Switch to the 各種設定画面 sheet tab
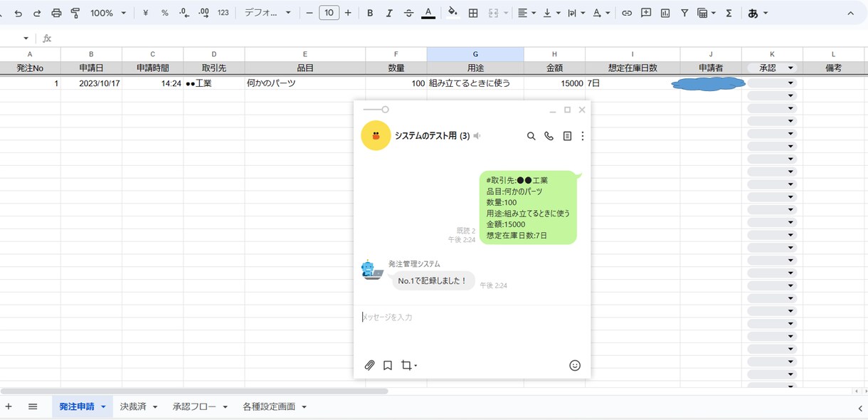Viewport: 868px width, 420px height. pos(269,406)
